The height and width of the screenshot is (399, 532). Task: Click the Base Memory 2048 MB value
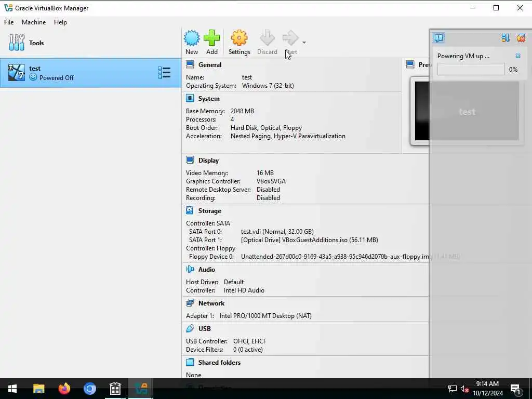[242, 111]
